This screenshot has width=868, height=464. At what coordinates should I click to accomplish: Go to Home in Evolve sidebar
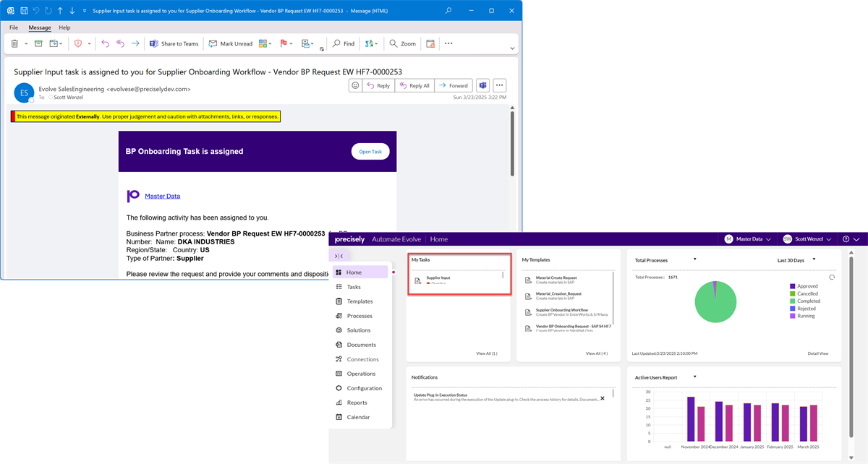(360, 272)
